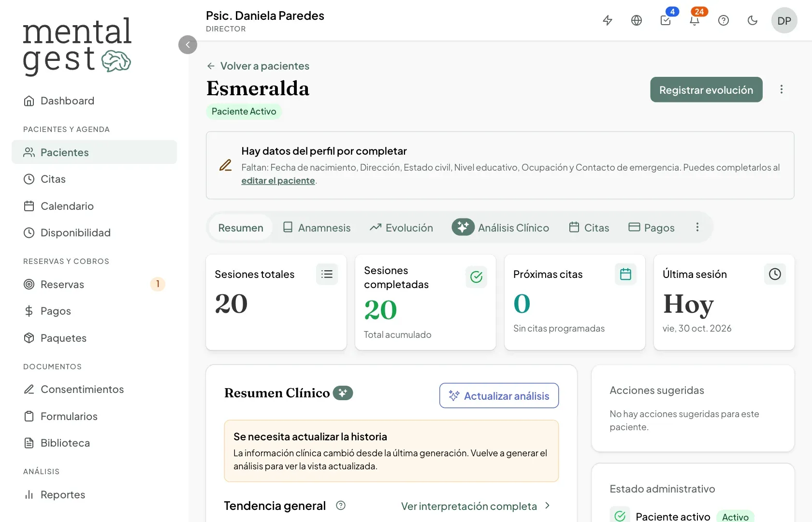The width and height of the screenshot is (812, 522).
Task: Open the globe language icon
Action: click(x=637, y=20)
